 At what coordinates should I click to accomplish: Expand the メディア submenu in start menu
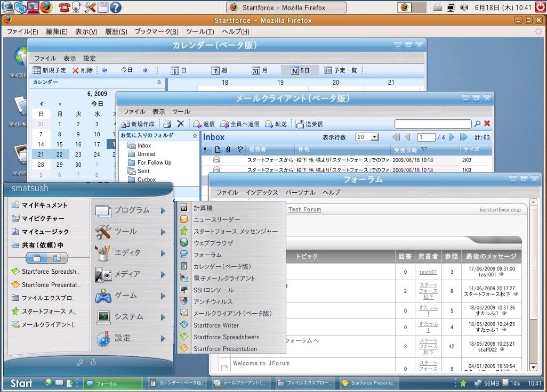coord(131,275)
